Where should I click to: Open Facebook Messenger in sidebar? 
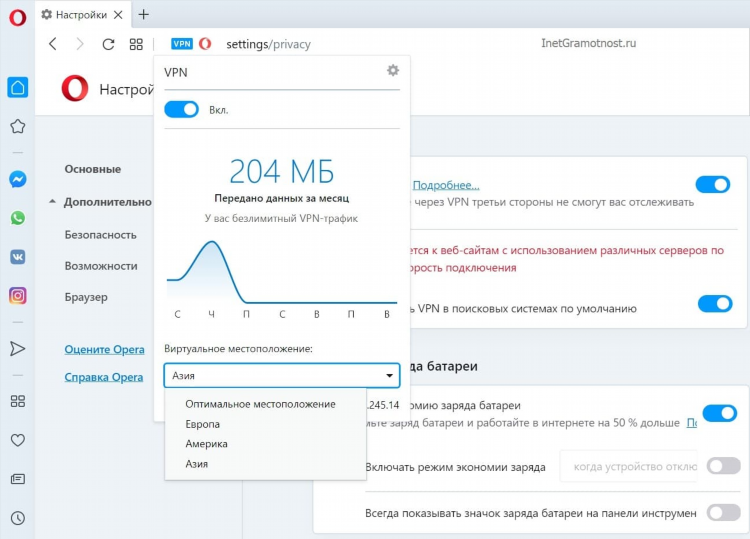click(x=18, y=179)
